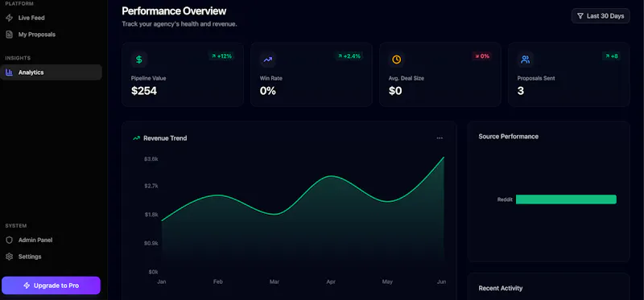644x300 pixels.
Task: Open My Proposals page
Action: pyautogui.click(x=51, y=35)
